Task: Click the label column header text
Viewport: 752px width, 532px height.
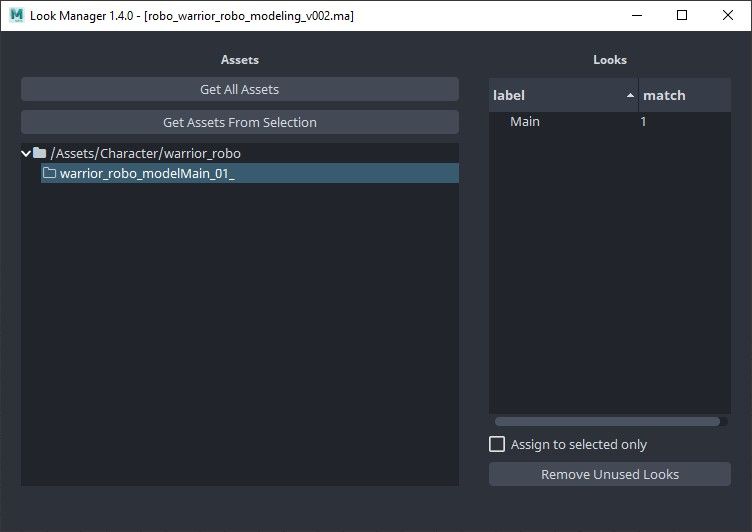Action: [509, 95]
